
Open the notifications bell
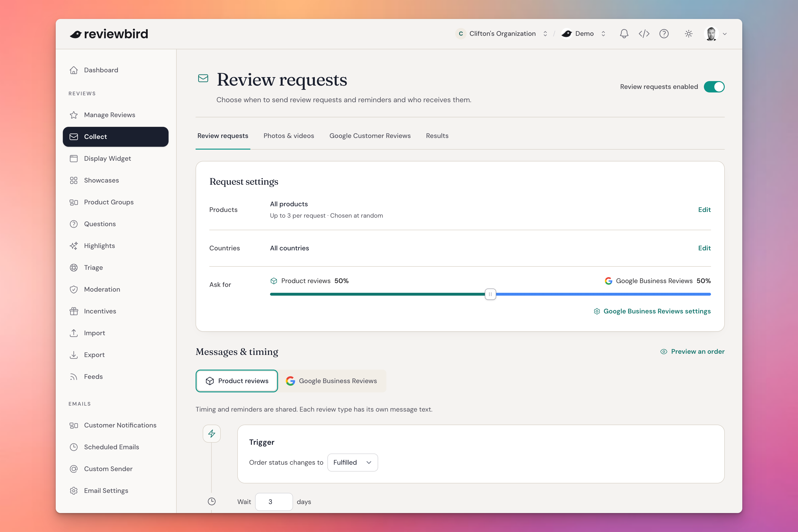(624, 34)
